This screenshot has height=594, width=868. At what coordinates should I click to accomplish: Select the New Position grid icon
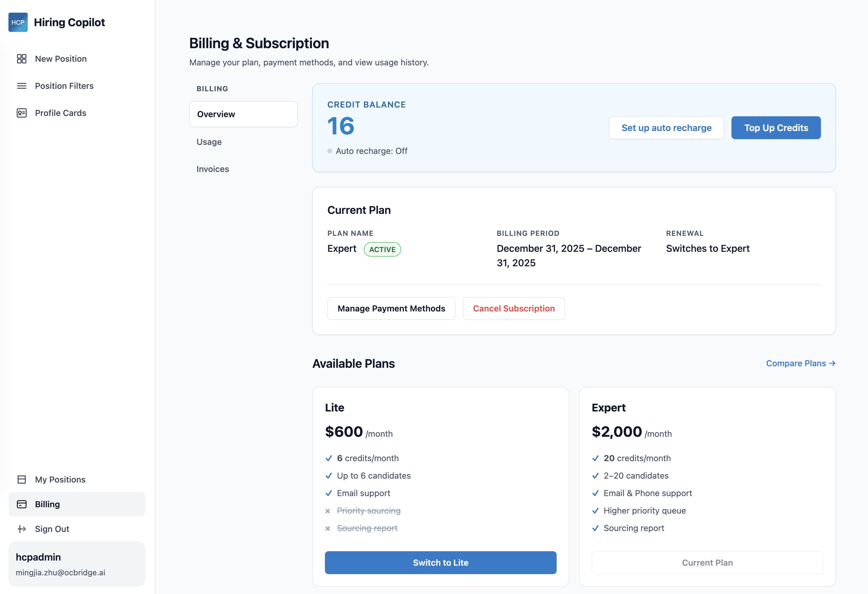click(21, 59)
